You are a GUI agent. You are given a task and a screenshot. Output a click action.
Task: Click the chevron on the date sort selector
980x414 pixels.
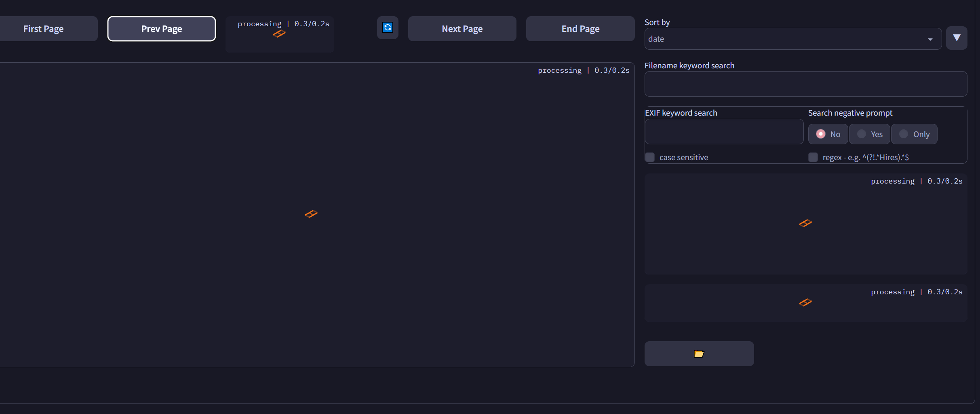930,39
